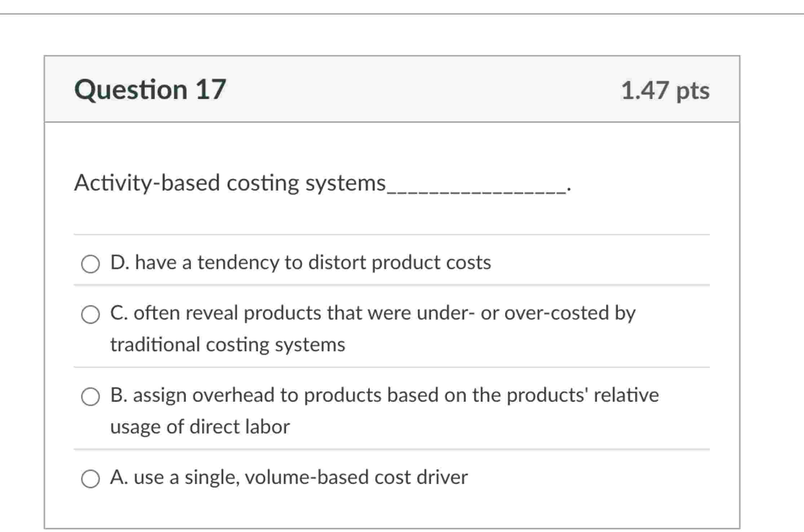Select the radio button for option D
The height and width of the screenshot is (532, 804).
90,264
